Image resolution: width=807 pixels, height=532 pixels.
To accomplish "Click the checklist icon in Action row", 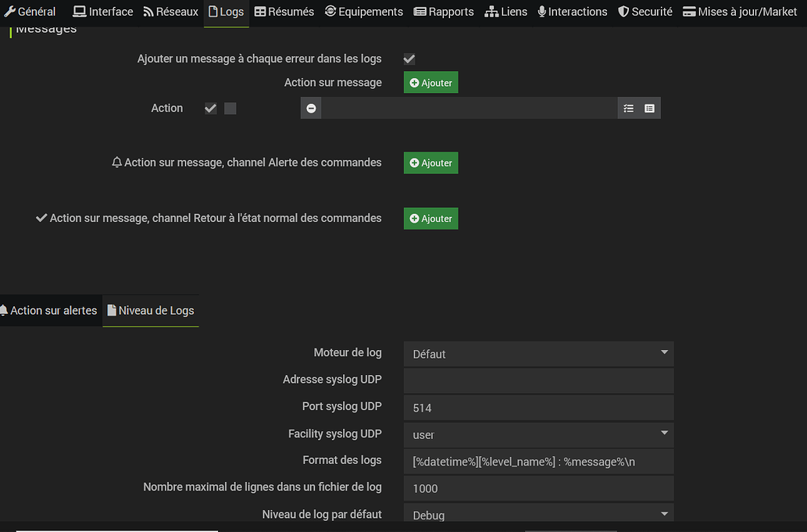I will [628, 109].
